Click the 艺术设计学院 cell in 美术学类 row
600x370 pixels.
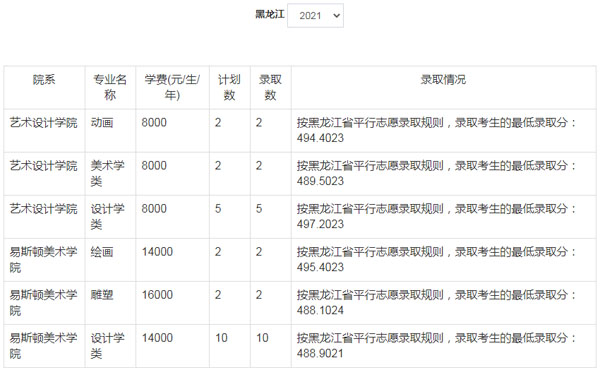(x=44, y=174)
